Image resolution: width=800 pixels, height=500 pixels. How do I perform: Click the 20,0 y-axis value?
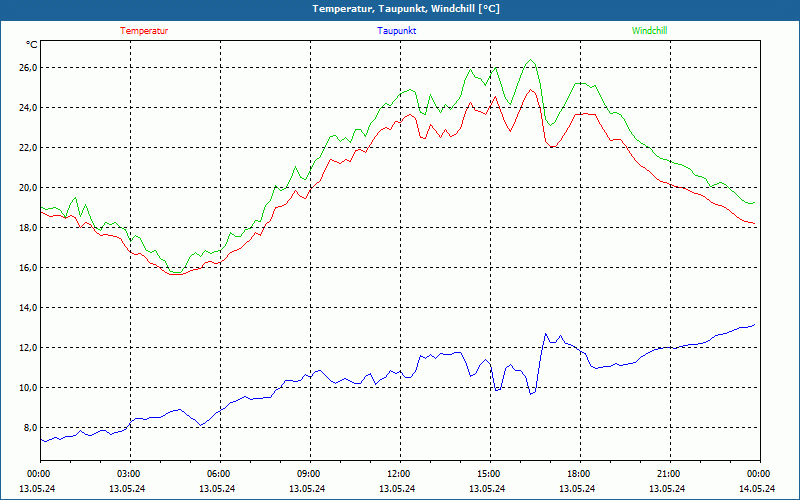[x=28, y=187]
